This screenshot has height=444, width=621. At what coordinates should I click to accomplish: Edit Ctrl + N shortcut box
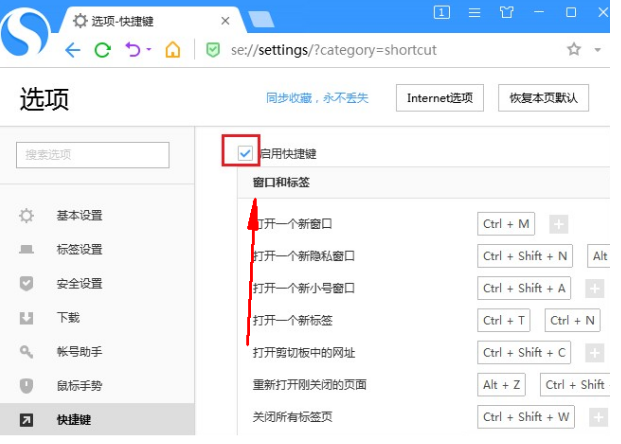(x=573, y=320)
